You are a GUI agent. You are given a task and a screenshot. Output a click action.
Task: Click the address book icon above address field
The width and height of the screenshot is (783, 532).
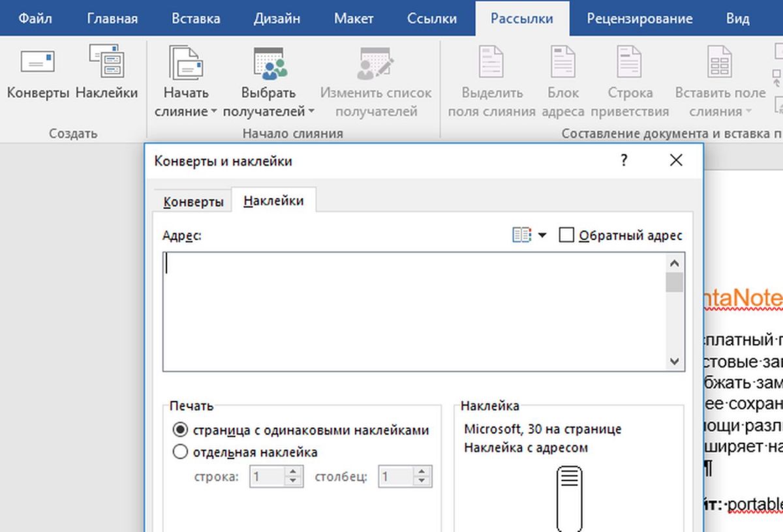pos(521,235)
